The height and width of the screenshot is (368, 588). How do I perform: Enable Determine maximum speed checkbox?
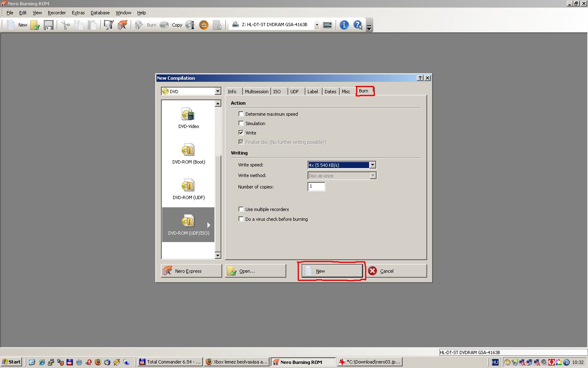tap(241, 114)
